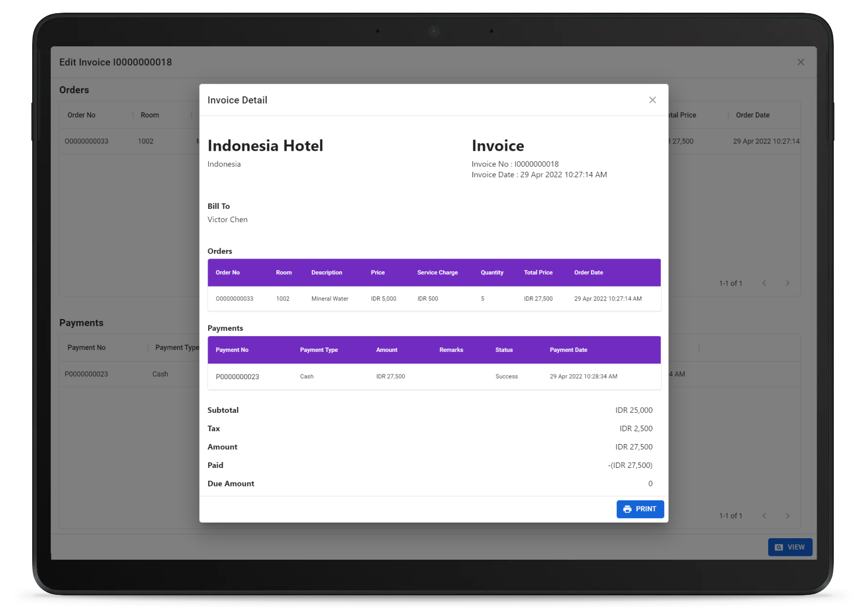Click the Quantity column header

coord(492,273)
